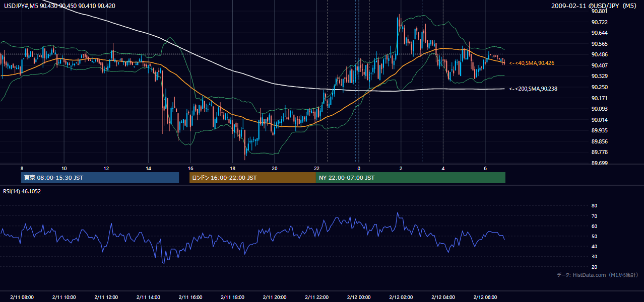Click the RSI(14) 46.1052 indicator label

[x=22, y=191]
